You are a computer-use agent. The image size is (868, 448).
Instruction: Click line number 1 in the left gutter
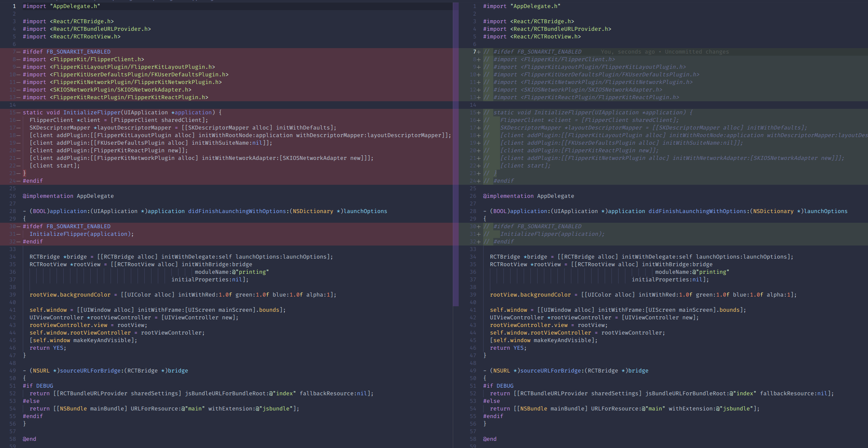click(x=14, y=6)
